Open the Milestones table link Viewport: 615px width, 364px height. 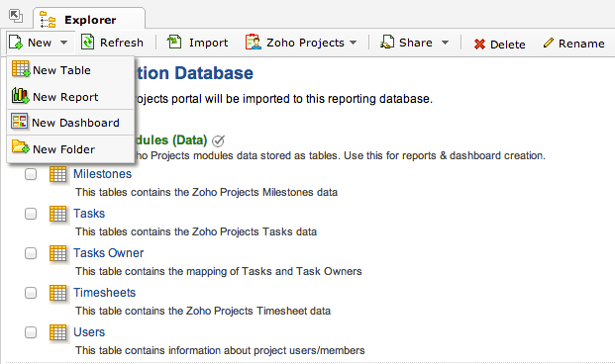[x=102, y=173]
